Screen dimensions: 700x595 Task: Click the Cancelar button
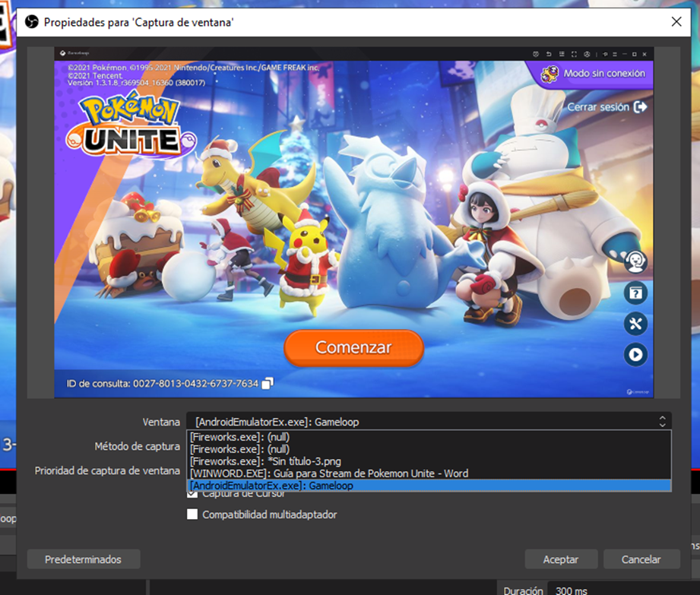point(641,559)
